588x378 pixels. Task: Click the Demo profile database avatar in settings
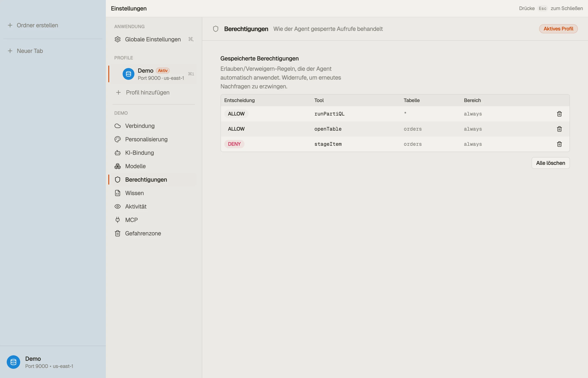coord(128,74)
